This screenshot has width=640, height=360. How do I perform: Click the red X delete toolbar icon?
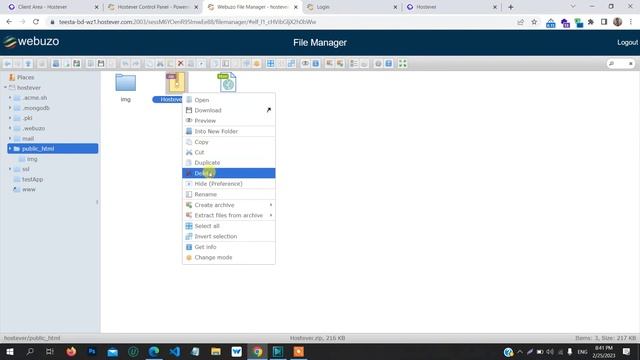point(180,64)
